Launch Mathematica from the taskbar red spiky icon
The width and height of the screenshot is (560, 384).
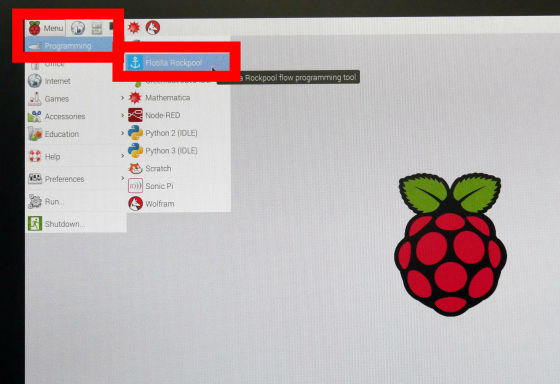coord(134,27)
